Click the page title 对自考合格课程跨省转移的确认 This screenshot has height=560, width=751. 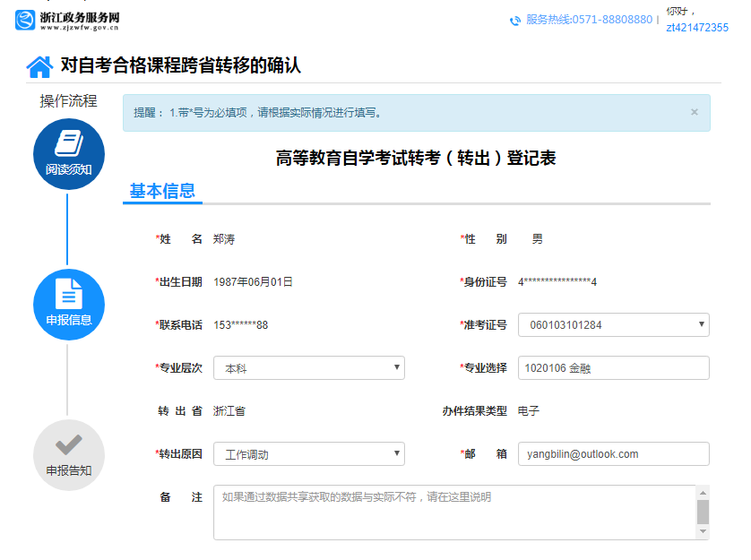point(180,66)
